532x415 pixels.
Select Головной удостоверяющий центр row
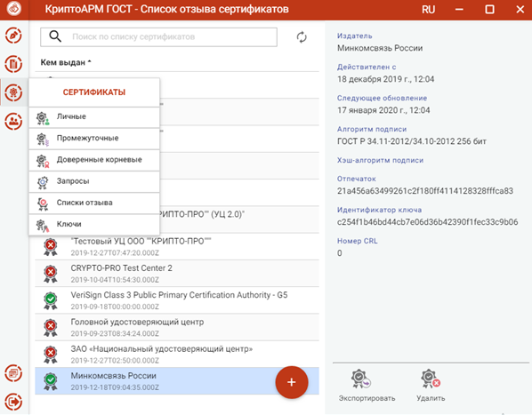tap(177, 327)
